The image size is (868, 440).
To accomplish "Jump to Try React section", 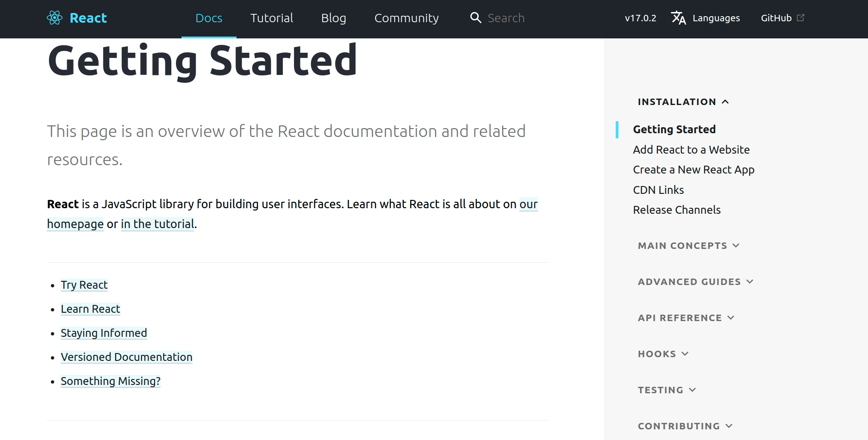I will click(84, 285).
